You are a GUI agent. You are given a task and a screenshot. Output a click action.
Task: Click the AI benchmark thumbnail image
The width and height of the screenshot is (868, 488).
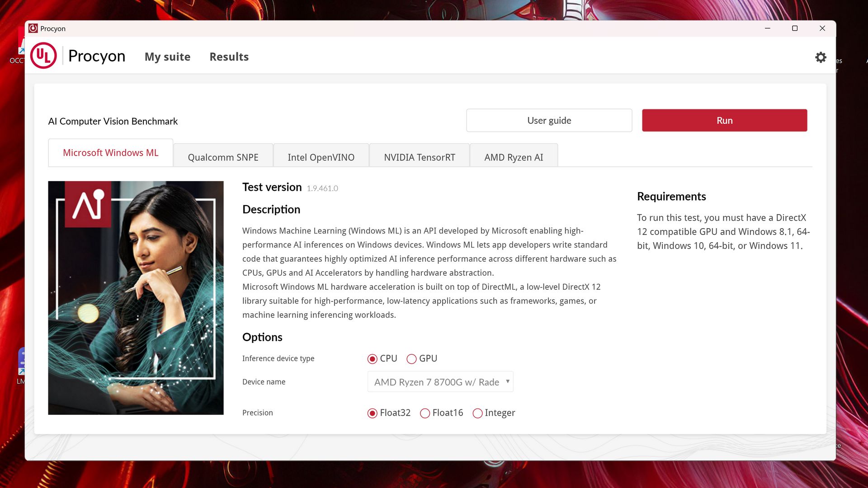click(x=136, y=298)
